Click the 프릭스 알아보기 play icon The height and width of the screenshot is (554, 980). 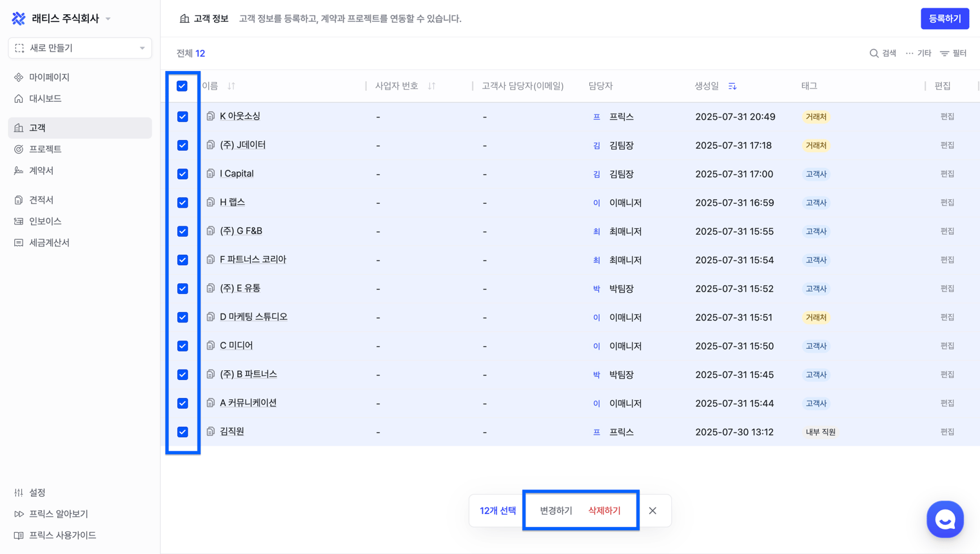(x=19, y=514)
